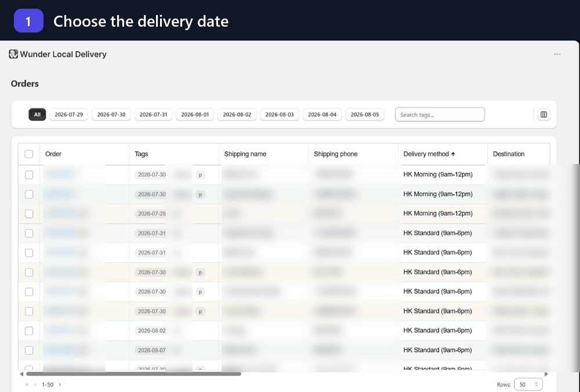Filter orders by 2026-07-29 tab
Image resolution: width=580 pixels, height=392 pixels.
point(69,115)
